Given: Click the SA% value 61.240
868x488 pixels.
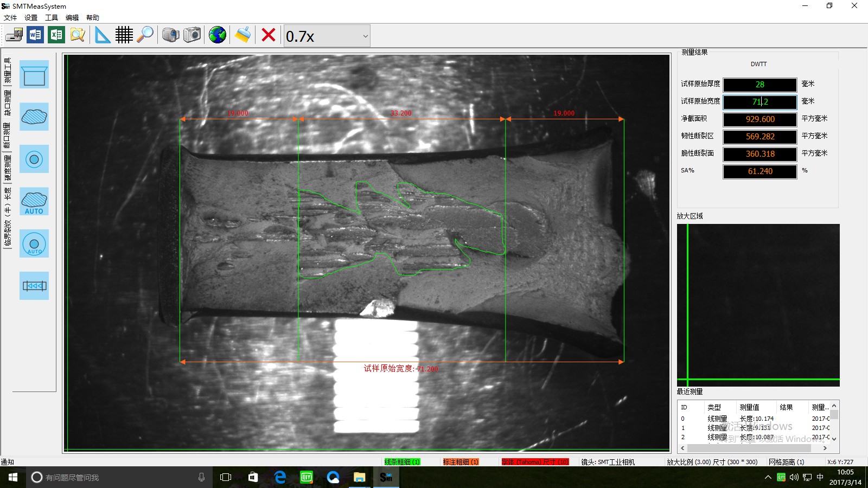Looking at the screenshot, I should tap(759, 171).
